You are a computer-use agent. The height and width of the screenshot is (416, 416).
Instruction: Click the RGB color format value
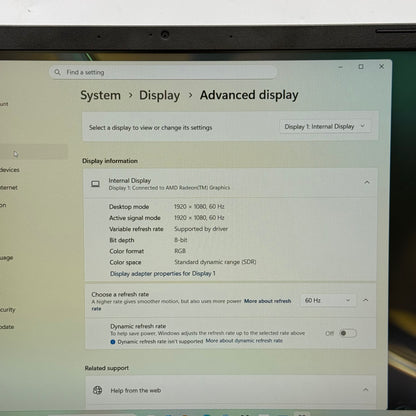coord(180,251)
